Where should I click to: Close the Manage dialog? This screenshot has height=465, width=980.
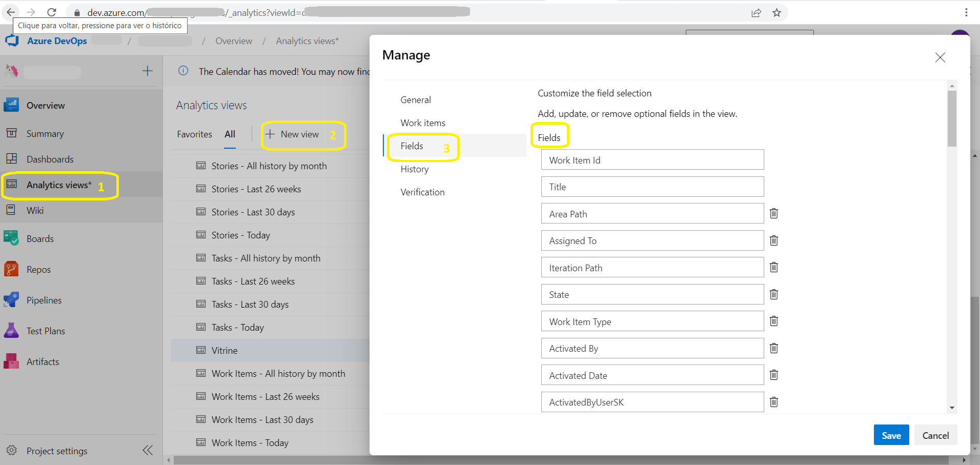[940, 57]
